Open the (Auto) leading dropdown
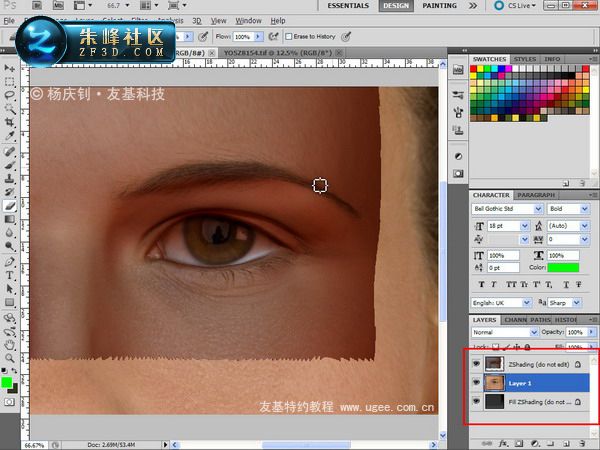The image size is (600, 450). point(584,226)
